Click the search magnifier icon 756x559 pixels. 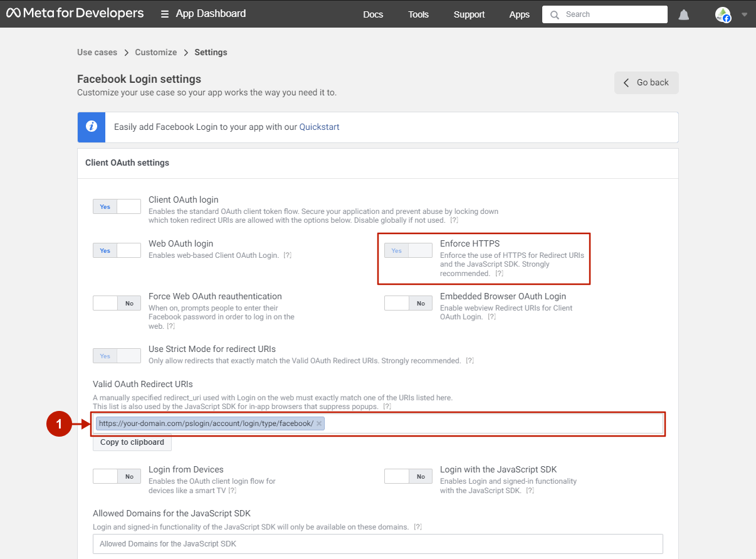(x=554, y=14)
